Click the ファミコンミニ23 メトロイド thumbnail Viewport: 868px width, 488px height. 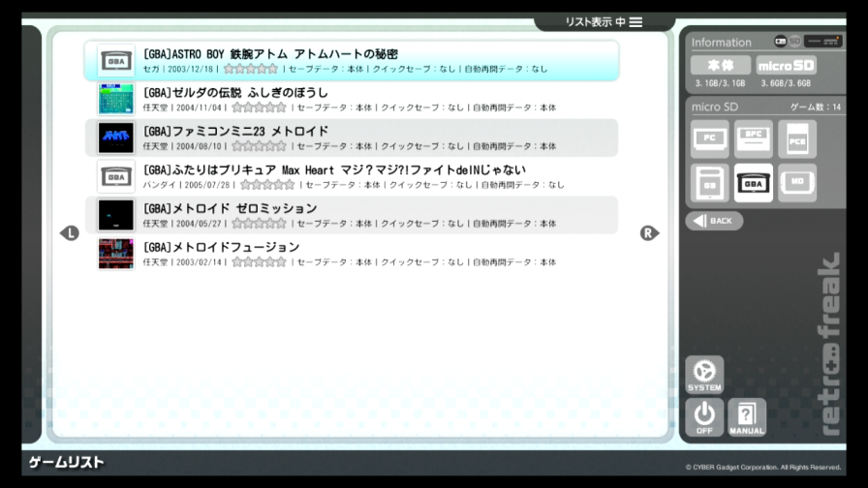pos(115,137)
